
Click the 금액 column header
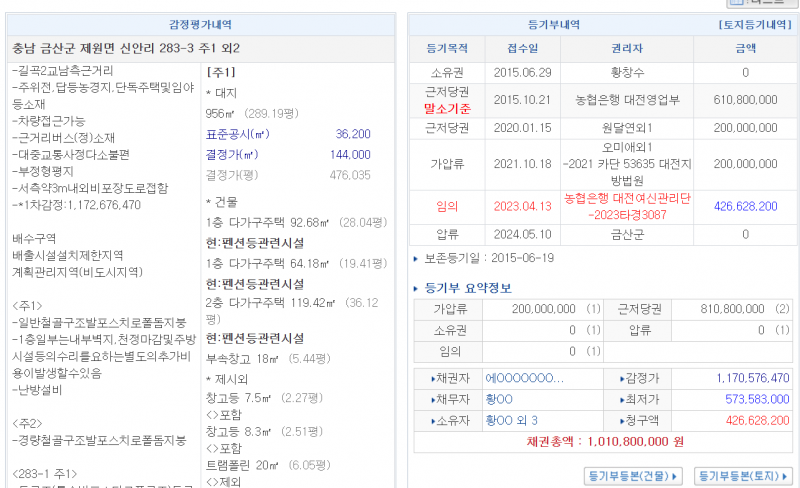pyautogui.click(x=745, y=48)
